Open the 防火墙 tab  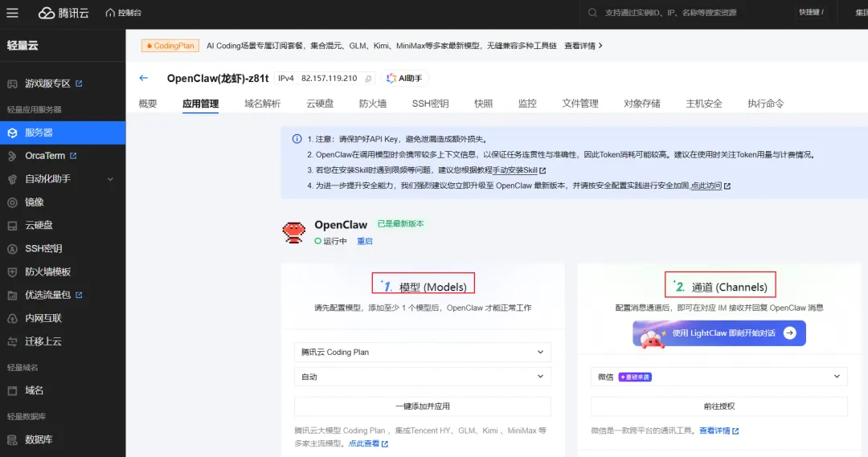[x=373, y=104]
